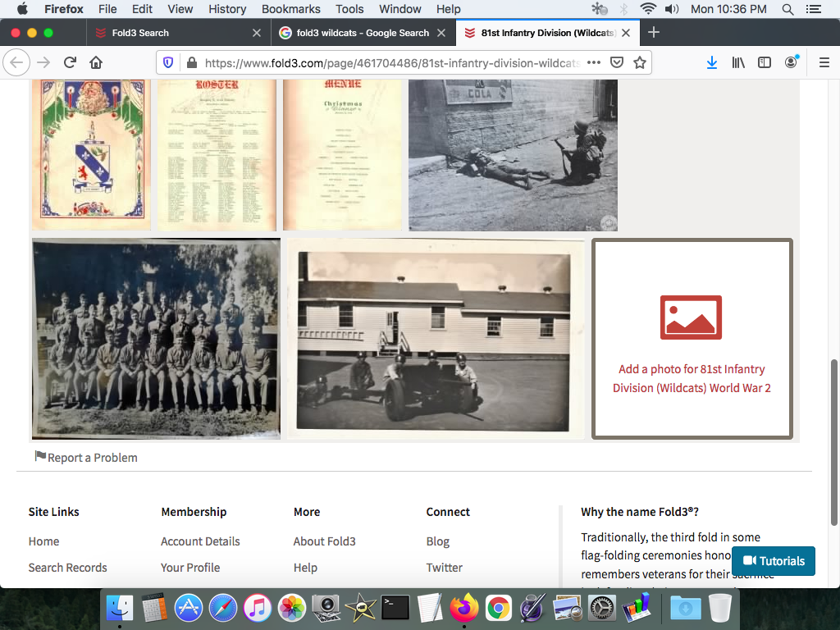The image size is (840, 630).
Task: Click the Firefox reload page button
Action: click(71, 62)
